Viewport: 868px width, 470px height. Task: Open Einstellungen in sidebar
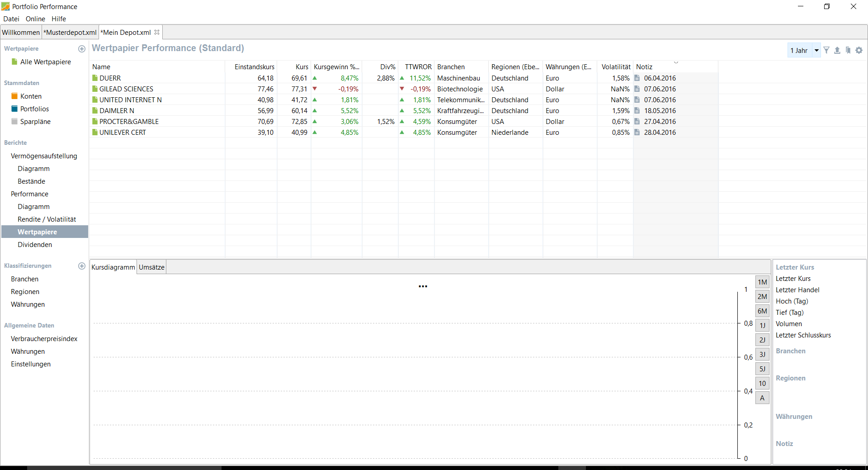[x=31, y=364]
